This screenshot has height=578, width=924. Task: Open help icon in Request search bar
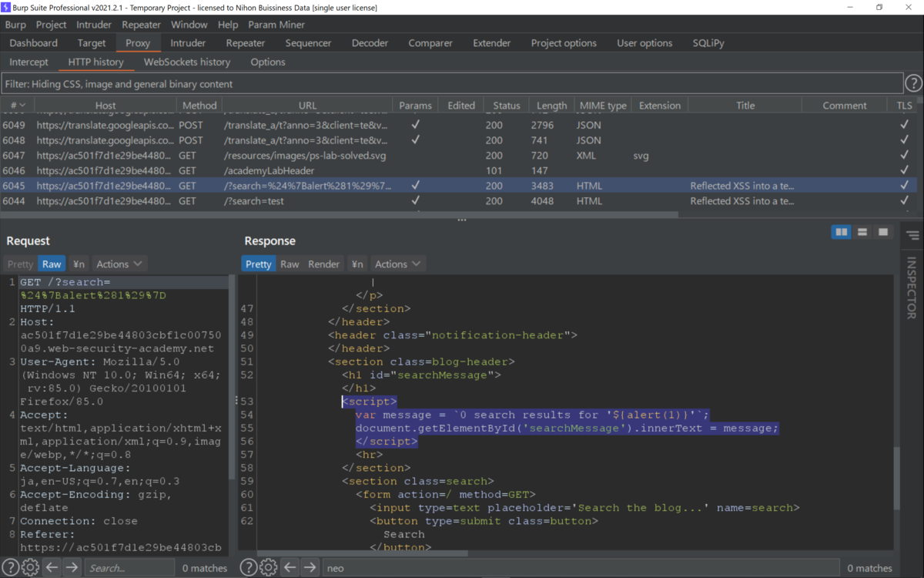click(11, 568)
